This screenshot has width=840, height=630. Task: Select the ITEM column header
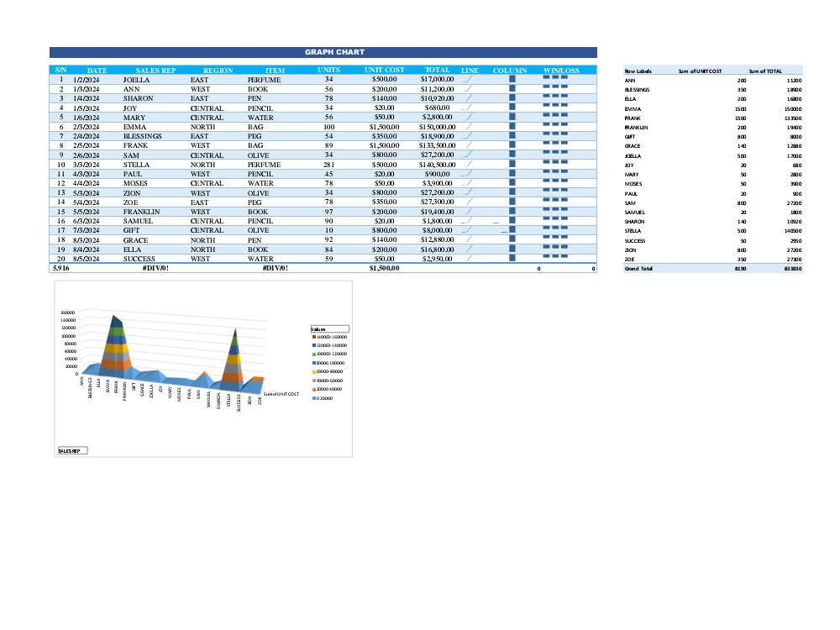275,71
